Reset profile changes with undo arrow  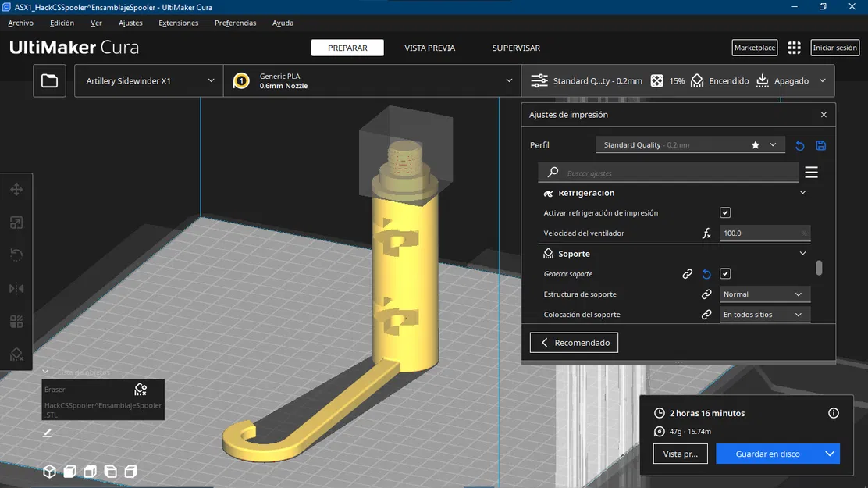(x=800, y=146)
